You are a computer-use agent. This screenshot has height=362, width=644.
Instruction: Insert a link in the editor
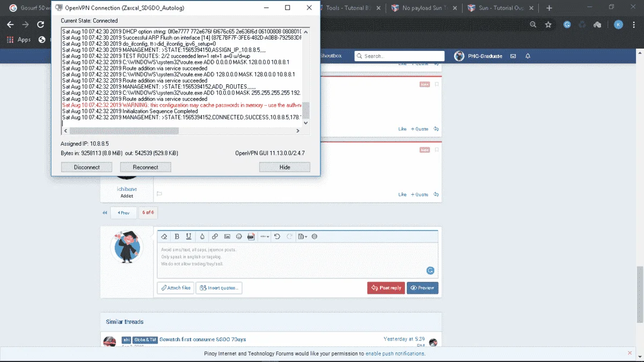coord(215,237)
